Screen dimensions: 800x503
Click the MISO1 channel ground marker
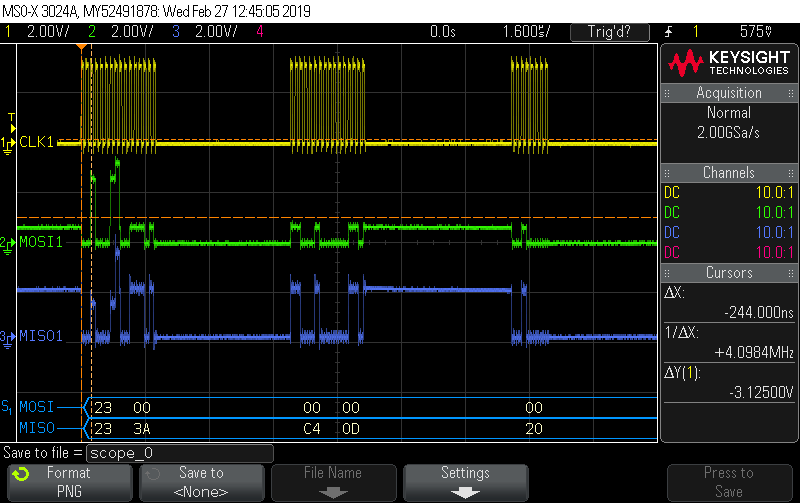[7, 338]
